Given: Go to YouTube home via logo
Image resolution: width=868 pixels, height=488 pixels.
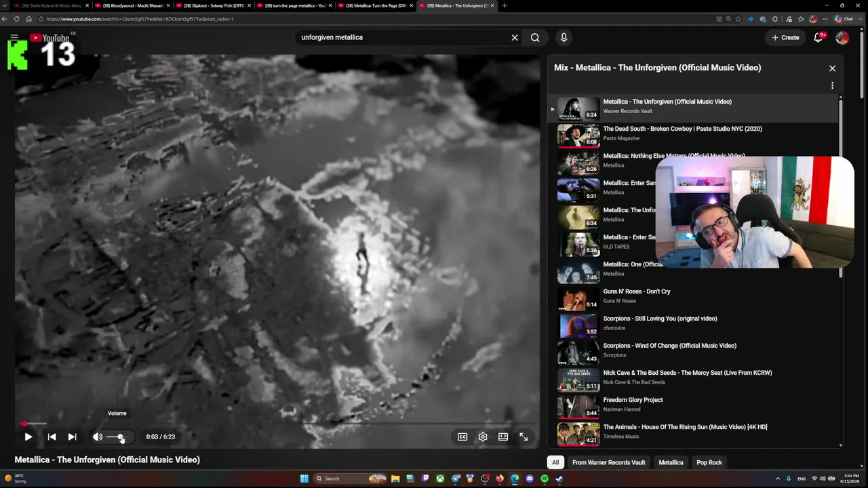Looking at the screenshot, I should [50, 38].
